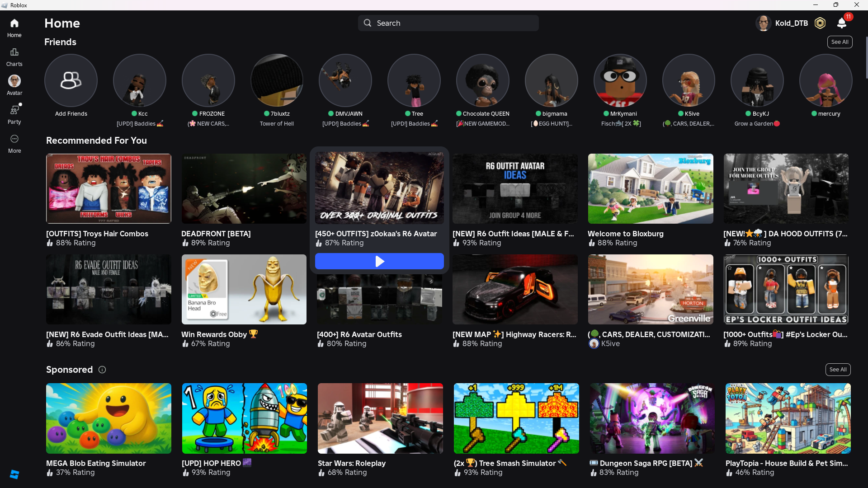Open friend Tree's avatar
Viewport: 868px width, 488px height.
click(414, 80)
